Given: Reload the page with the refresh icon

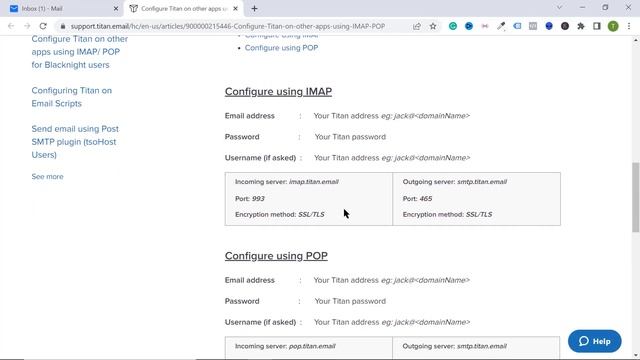Looking at the screenshot, I should pos(43,26).
